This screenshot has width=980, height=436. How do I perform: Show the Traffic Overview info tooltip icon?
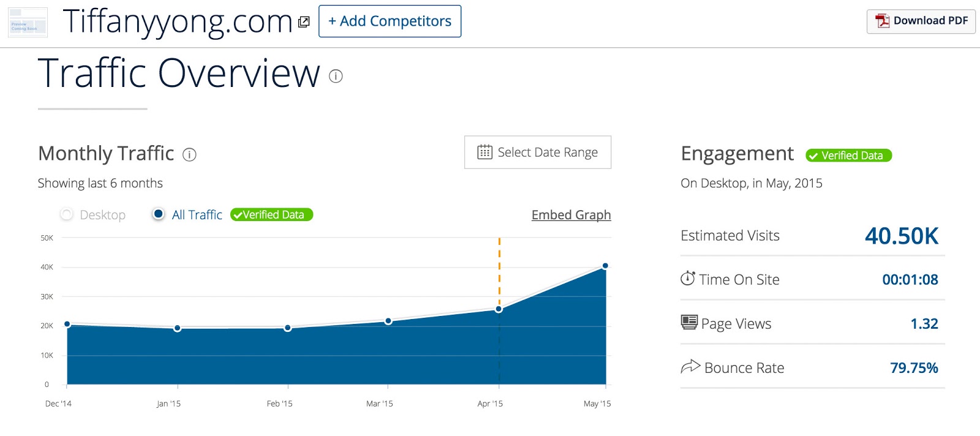336,77
